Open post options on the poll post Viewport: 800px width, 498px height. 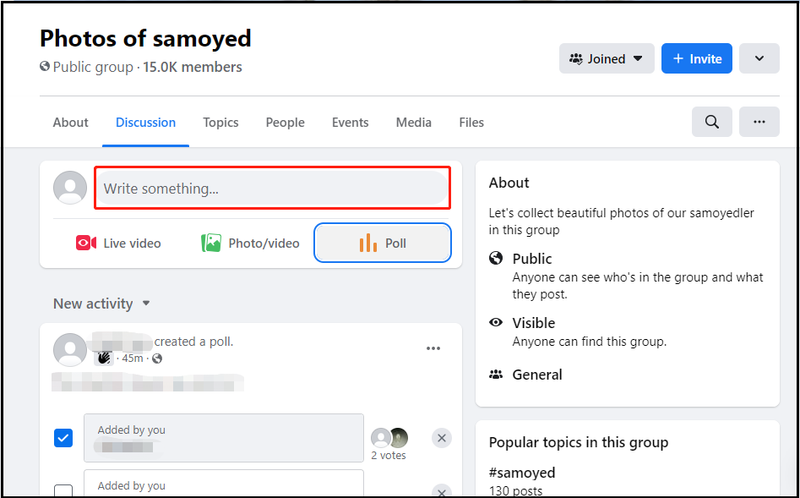[x=433, y=348]
